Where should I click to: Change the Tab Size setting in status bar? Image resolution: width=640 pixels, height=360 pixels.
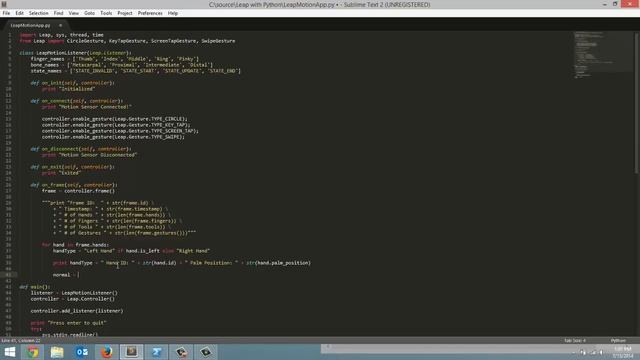tap(575, 340)
